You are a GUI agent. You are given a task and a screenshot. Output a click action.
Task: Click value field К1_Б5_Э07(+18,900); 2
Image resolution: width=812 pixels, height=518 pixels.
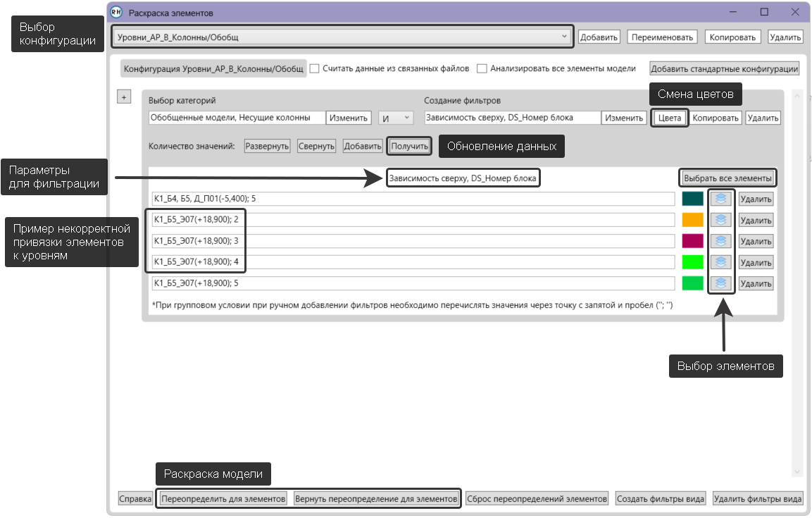(413, 220)
